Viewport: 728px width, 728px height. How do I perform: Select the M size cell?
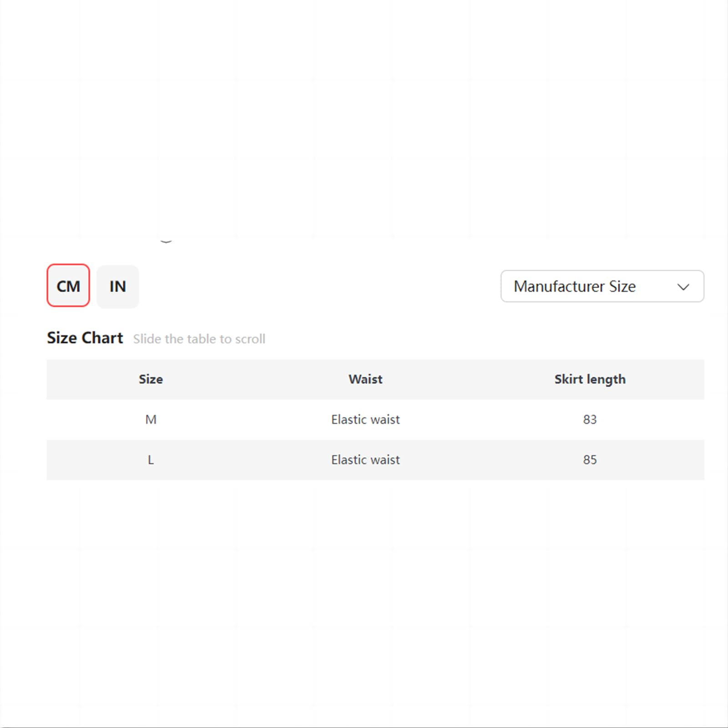[151, 420]
